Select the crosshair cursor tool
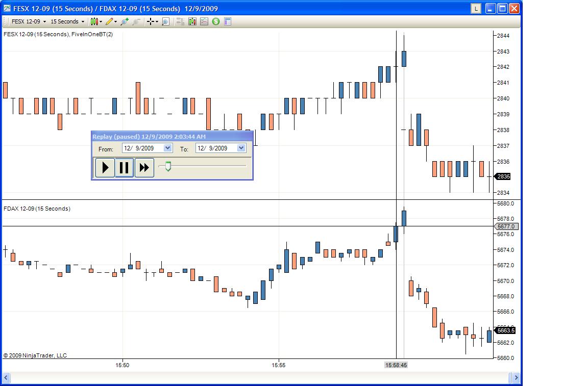The height and width of the screenshot is (386, 588). [151, 22]
